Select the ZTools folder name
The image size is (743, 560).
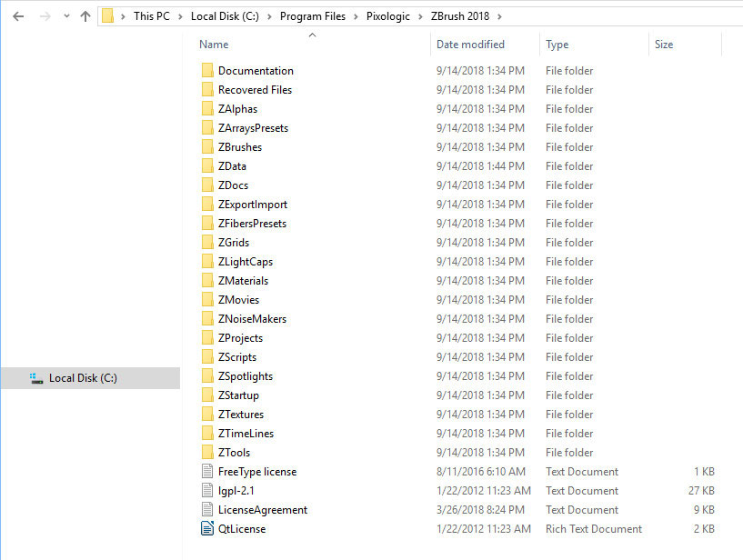pos(234,453)
